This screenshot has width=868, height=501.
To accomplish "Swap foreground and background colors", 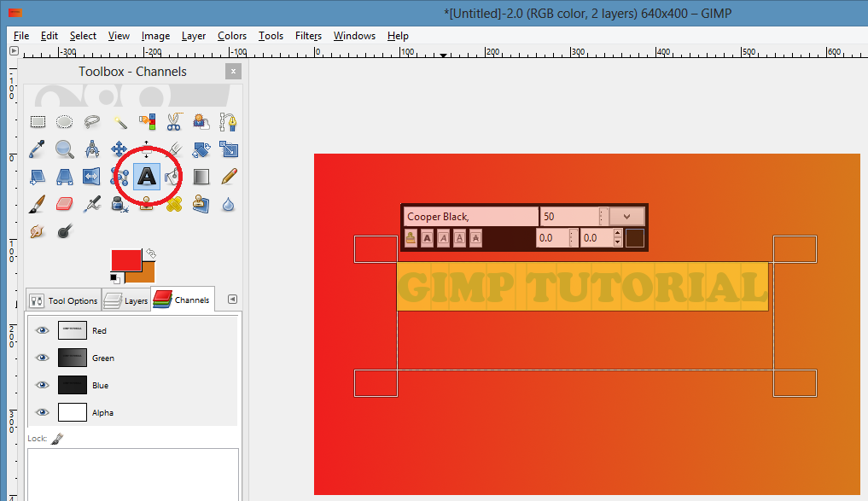I will (x=150, y=253).
